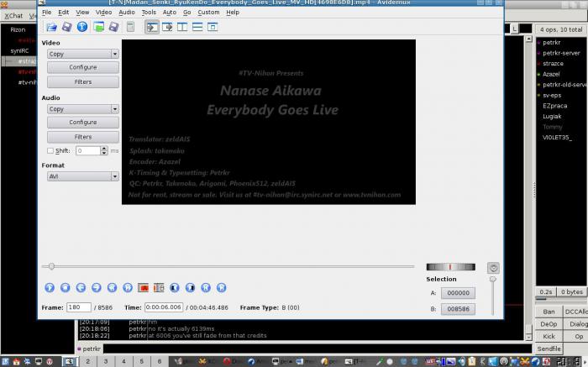Open the Video menu

pos(103,13)
